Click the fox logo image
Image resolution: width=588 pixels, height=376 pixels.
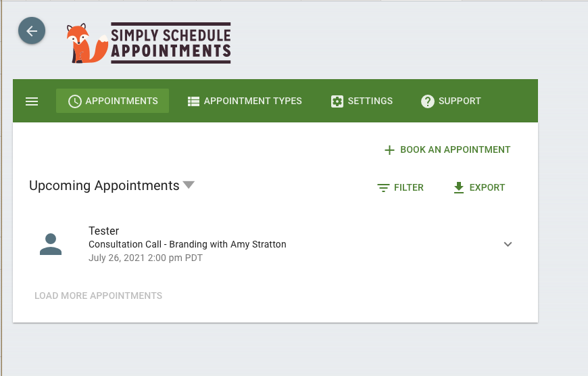pyautogui.click(x=87, y=43)
